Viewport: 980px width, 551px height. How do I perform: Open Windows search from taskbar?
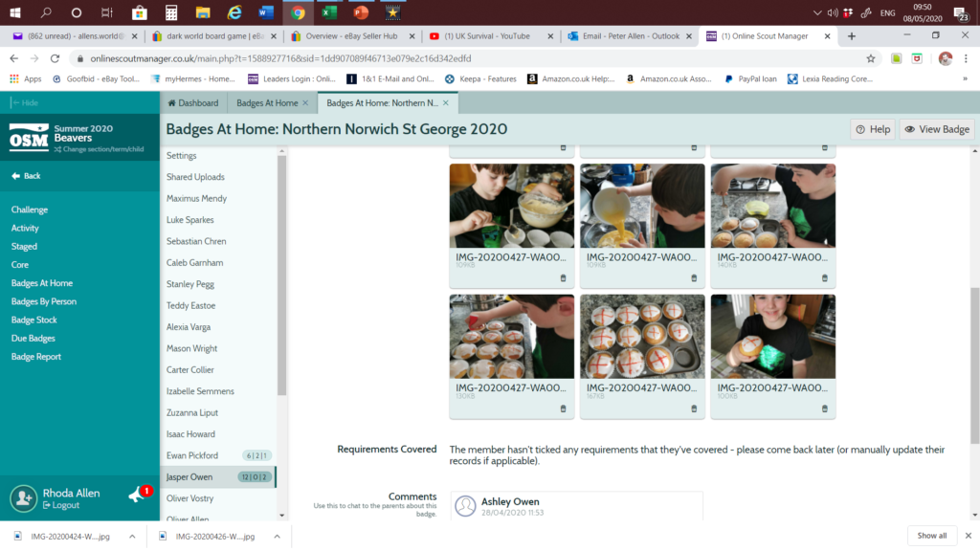pyautogui.click(x=46, y=11)
